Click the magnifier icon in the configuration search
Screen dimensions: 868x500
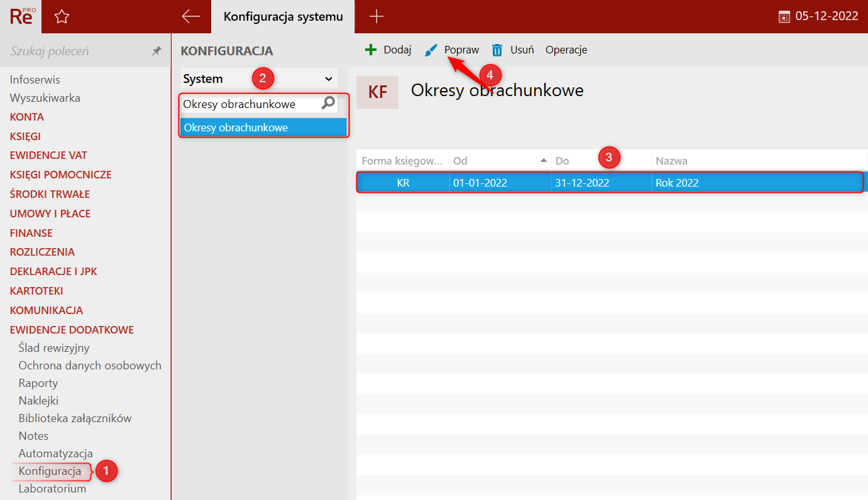(328, 104)
